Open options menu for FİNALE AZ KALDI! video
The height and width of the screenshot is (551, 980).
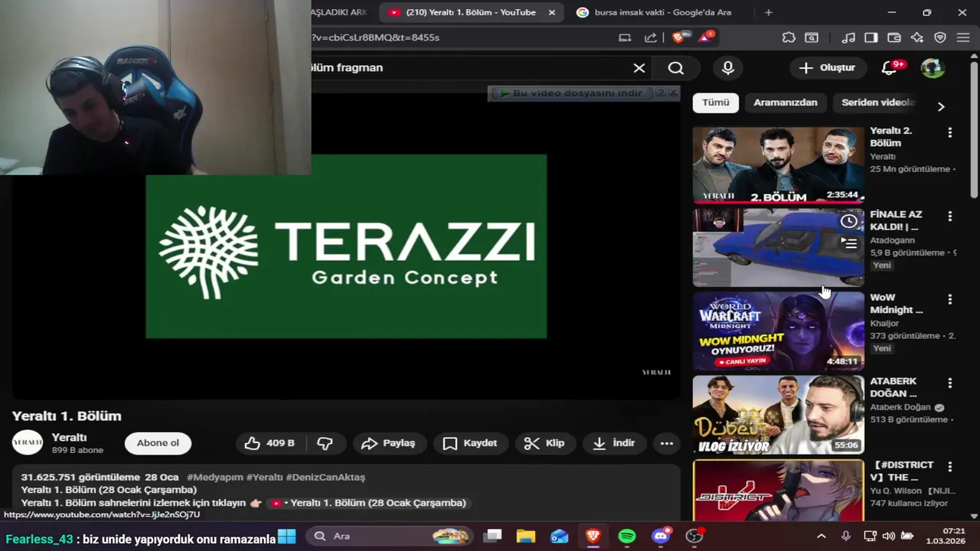[950, 217]
